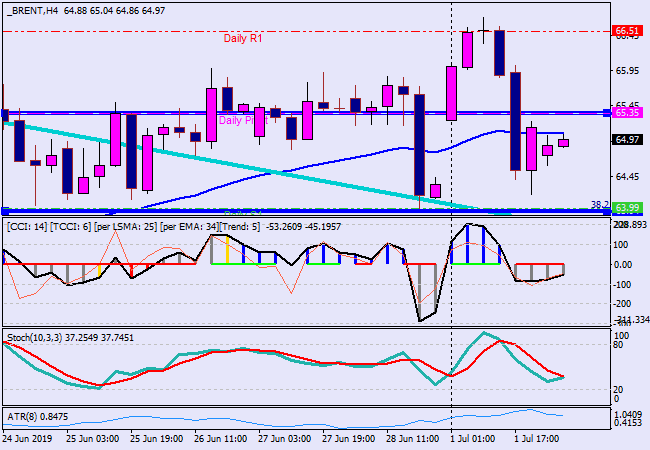Click the green 63.99 price tag
This screenshot has width=650, height=450.
pos(626,208)
